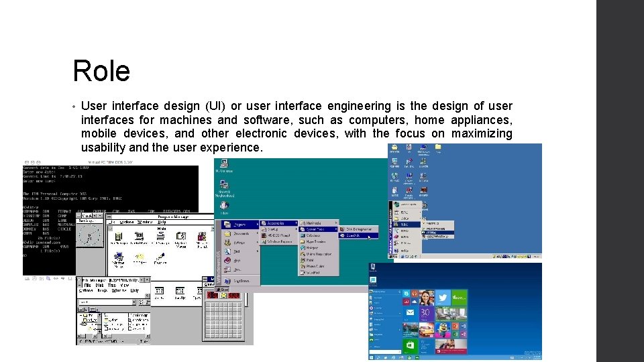
Task: Expand the Find submenu arrow
Action: (x=258, y=251)
